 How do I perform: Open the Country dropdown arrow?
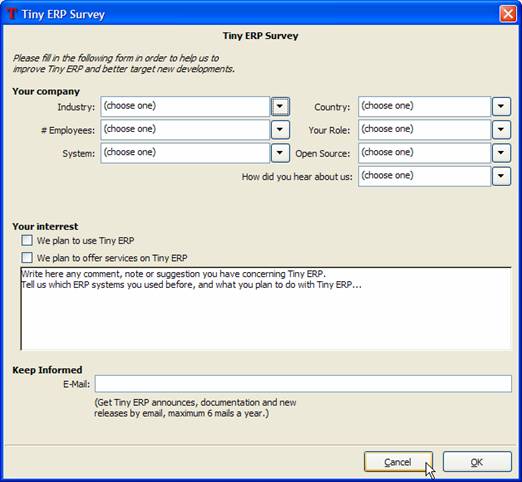pyautogui.click(x=501, y=106)
